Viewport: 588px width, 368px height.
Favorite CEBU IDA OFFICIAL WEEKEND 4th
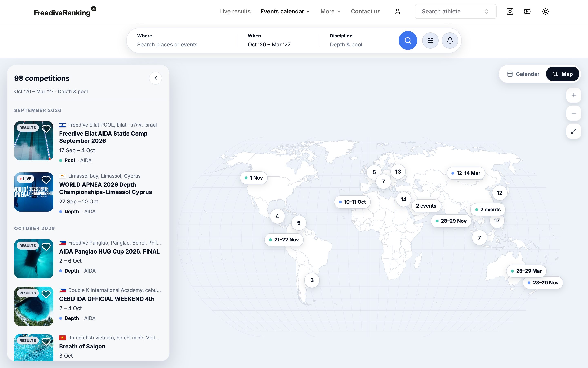pos(46,294)
